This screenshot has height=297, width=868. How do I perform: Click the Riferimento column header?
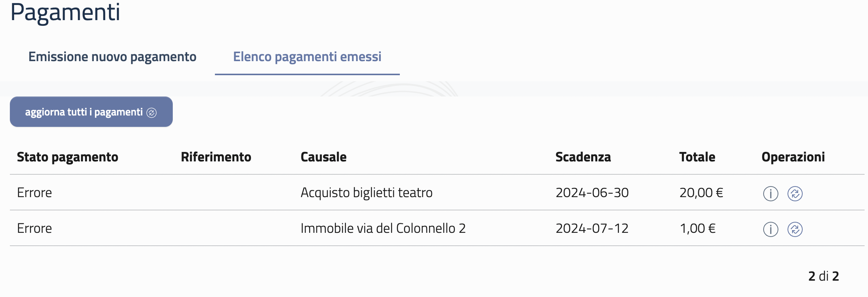click(x=216, y=157)
